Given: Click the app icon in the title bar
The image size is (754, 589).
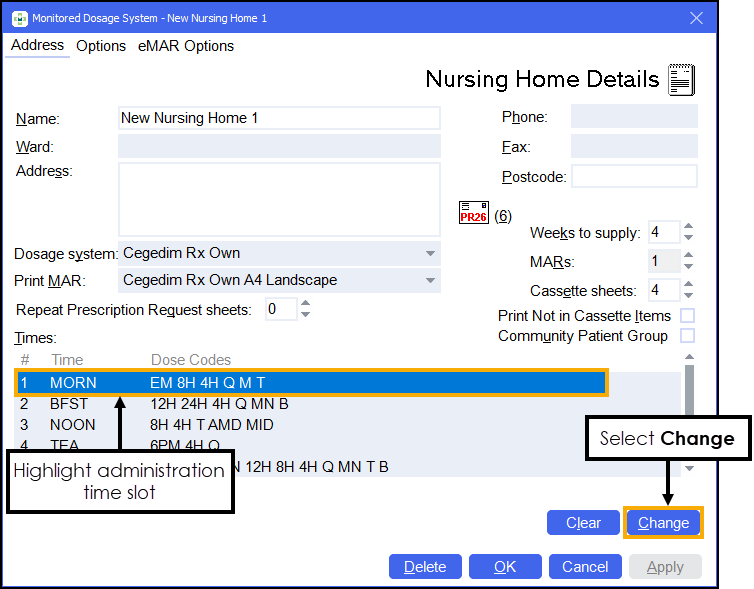Looking at the screenshot, I should (x=18, y=18).
